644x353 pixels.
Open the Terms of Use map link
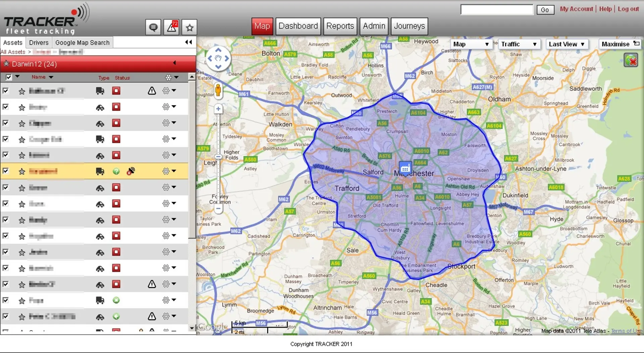tap(627, 331)
